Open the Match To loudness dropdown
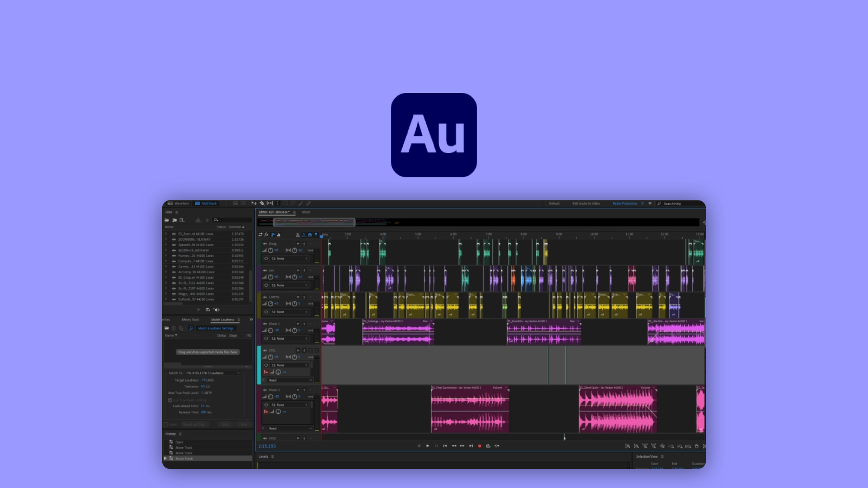Viewport: 868px width, 488px height. pyautogui.click(x=213, y=373)
